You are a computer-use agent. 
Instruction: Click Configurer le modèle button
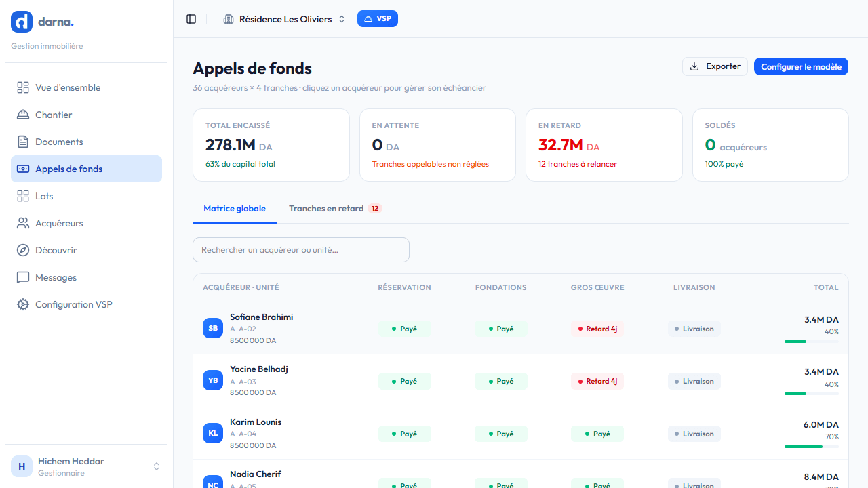(x=801, y=66)
